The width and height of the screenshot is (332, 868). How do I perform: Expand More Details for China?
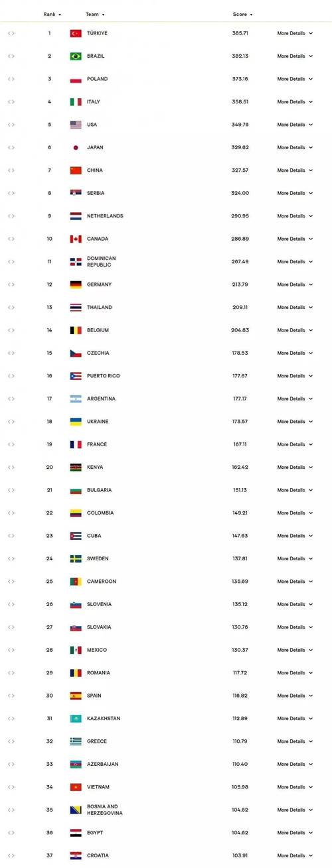pos(295,170)
